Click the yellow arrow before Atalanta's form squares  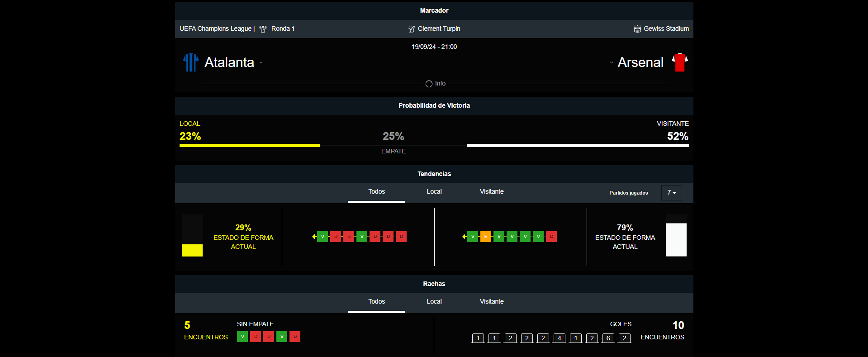[x=314, y=237]
